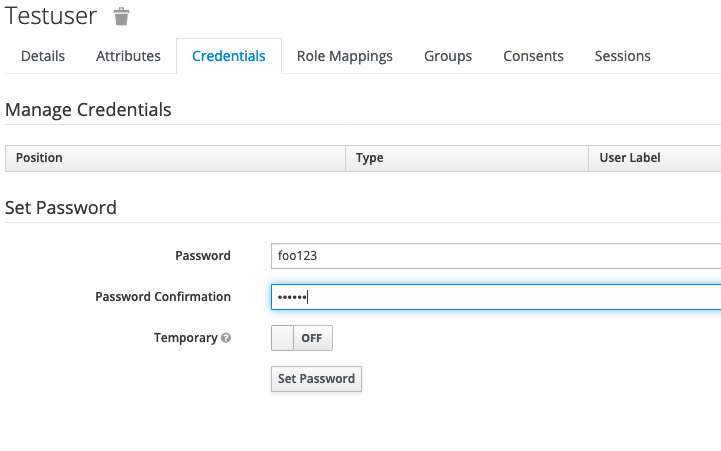The width and height of the screenshot is (721, 451).
Task: Toggle the Temporary password switch
Action: coord(301,338)
